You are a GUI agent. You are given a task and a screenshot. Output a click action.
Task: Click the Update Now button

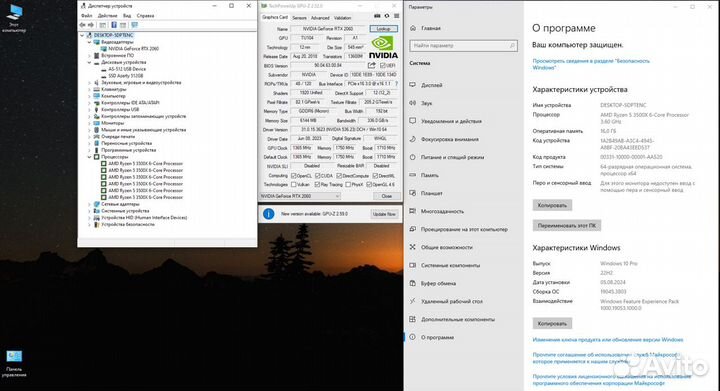384,214
